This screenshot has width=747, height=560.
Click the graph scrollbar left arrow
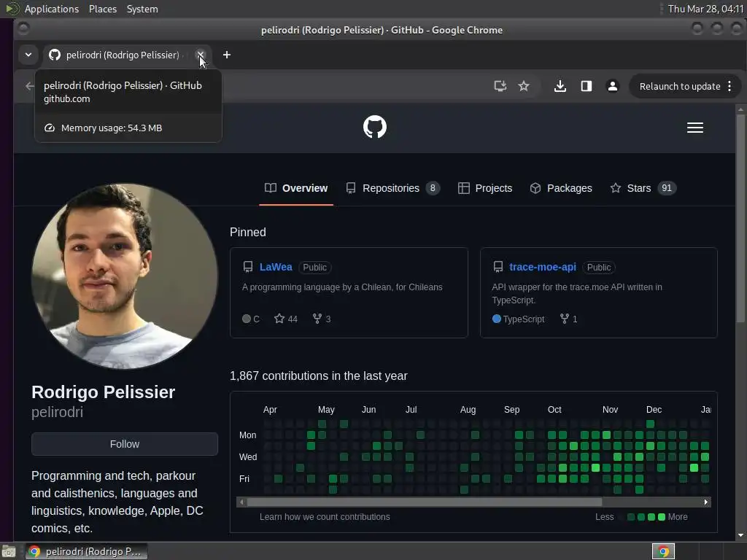coord(241,502)
